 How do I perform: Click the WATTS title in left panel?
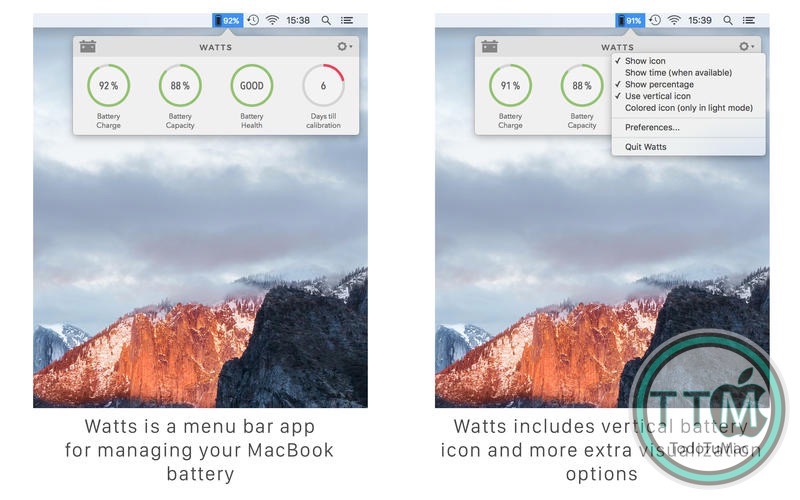(x=215, y=47)
